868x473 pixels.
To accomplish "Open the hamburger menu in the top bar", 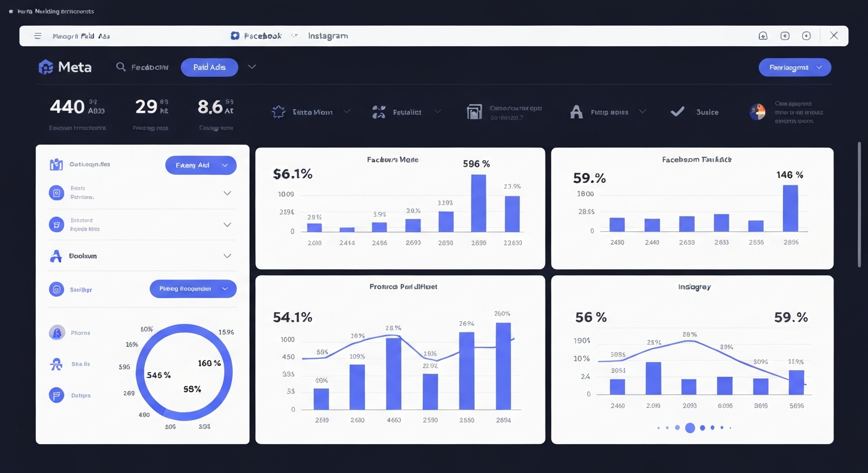I will tap(38, 36).
